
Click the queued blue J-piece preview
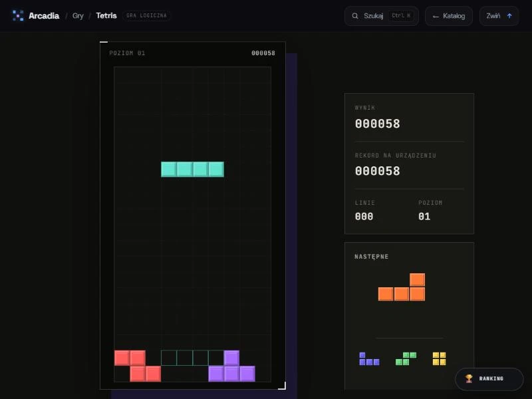[369, 358]
